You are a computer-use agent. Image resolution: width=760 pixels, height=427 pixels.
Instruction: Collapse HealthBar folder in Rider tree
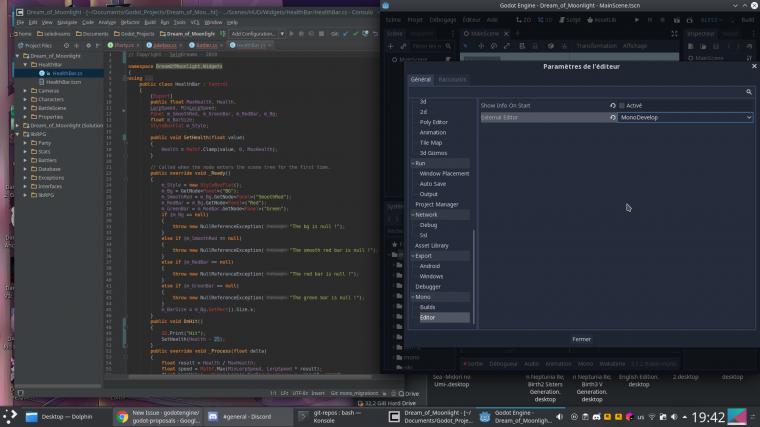click(26, 65)
